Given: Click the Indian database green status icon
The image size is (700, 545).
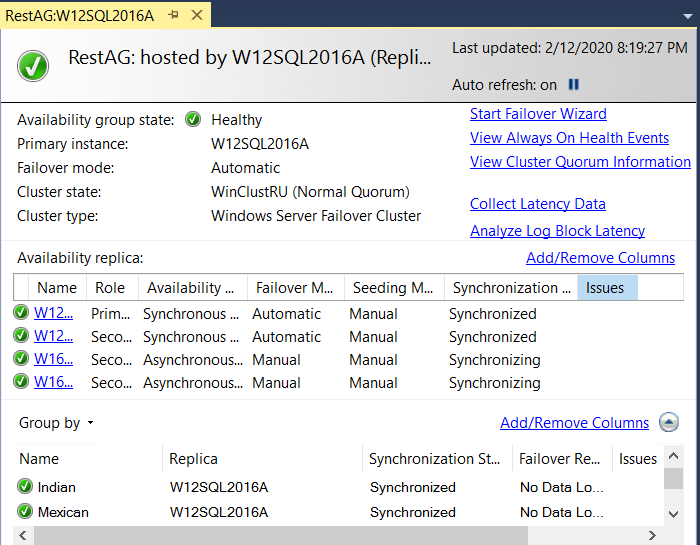Looking at the screenshot, I should (x=25, y=487).
